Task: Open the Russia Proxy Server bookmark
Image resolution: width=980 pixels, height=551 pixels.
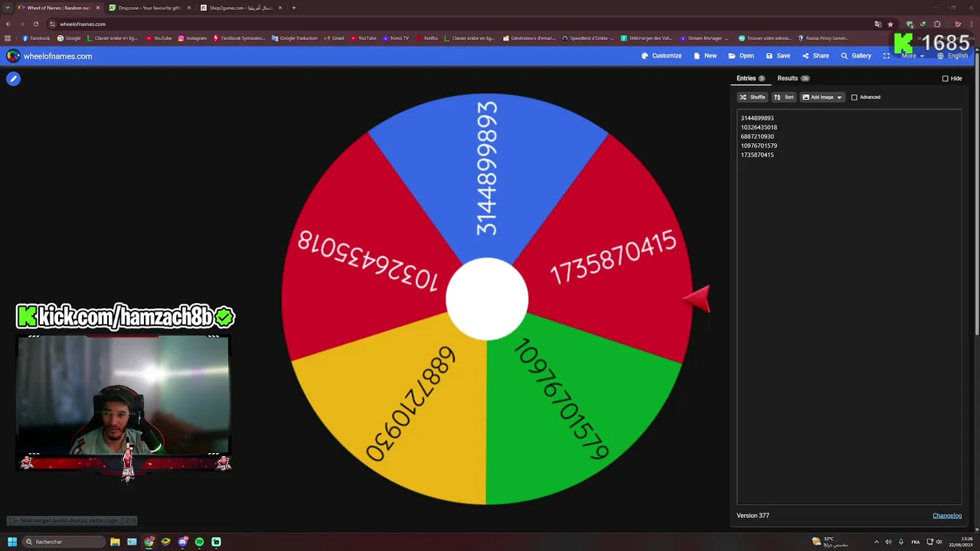Action: (823, 38)
